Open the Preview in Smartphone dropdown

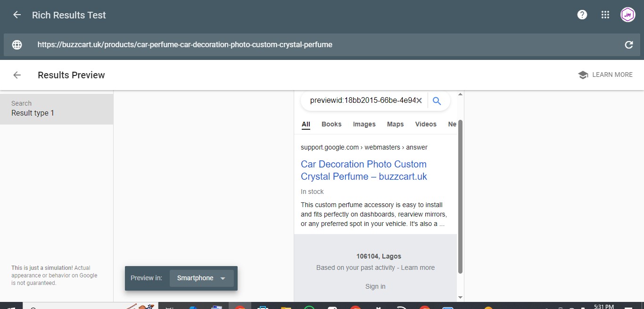201,278
